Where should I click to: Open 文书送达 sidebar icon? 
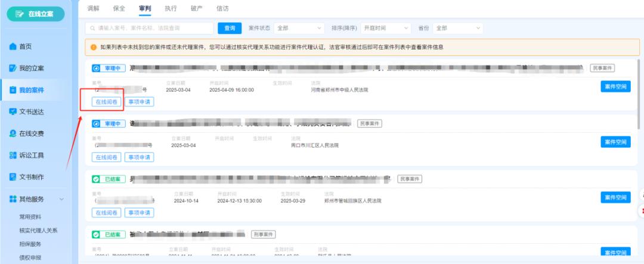[x=13, y=112]
